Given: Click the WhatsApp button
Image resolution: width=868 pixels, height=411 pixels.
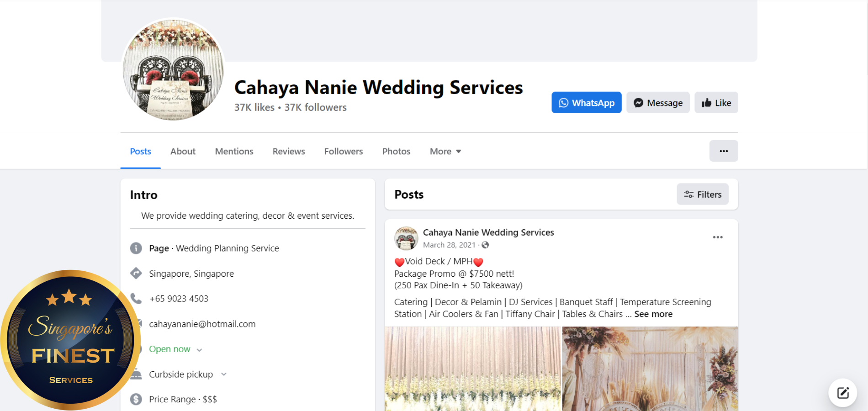Looking at the screenshot, I should [x=586, y=103].
